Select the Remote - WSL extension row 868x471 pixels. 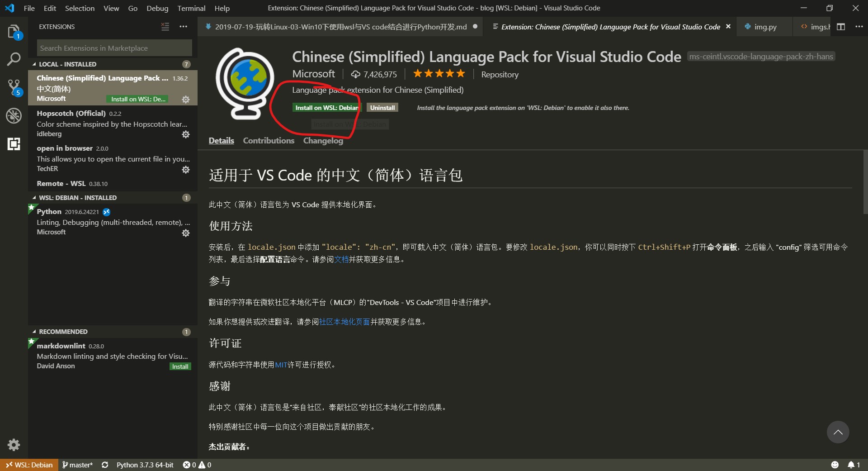[113, 183]
